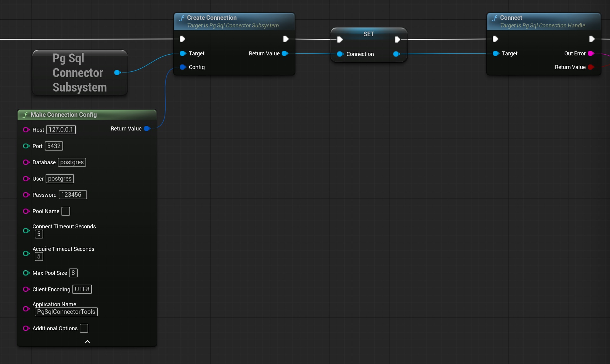
Task: Click the red Return Value pin on Connect
Action: point(591,67)
